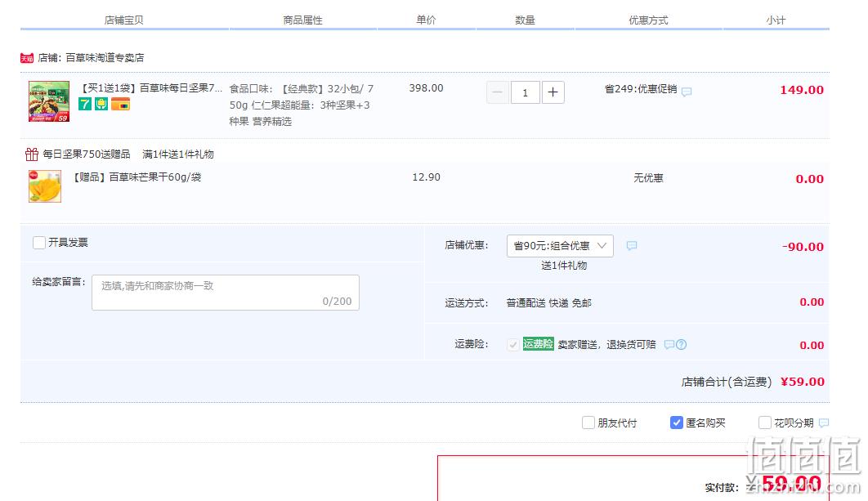
Task: Click the 单价 column header
Action: click(426, 20)
